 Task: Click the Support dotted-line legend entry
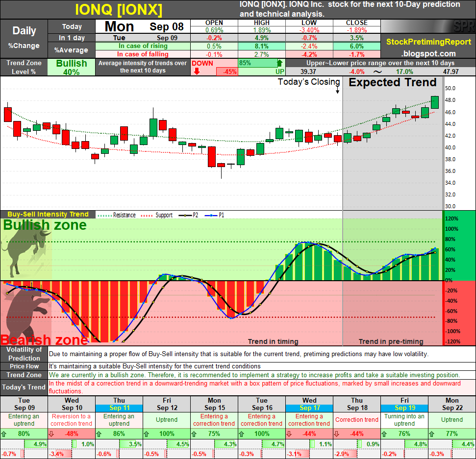click(x=157, y=215)
